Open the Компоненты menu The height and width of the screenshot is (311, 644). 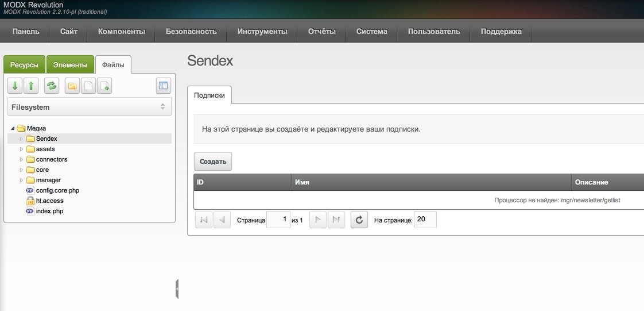[121, 32]
